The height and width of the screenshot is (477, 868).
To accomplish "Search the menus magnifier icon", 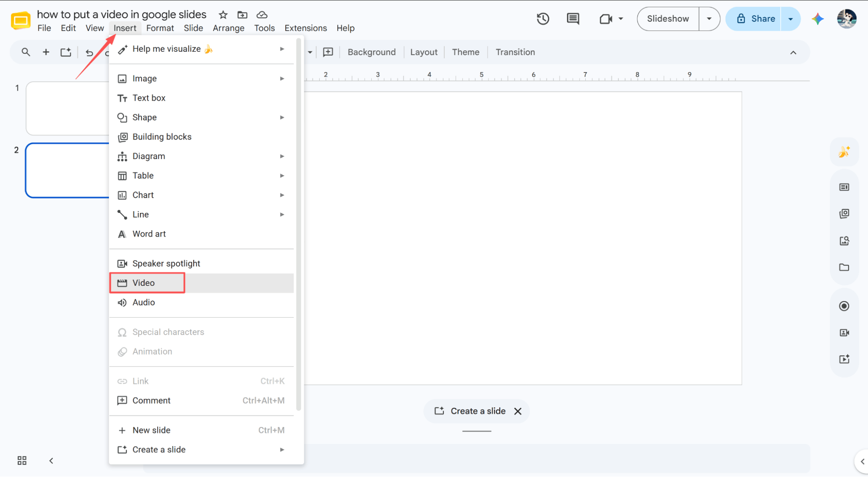I will [x=26, y=52].
